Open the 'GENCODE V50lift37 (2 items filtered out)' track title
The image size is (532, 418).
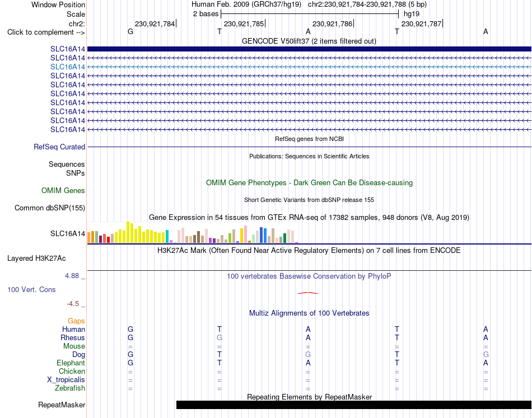tap(309, 41)
